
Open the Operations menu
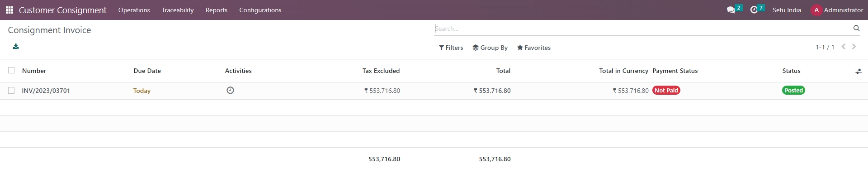pyautogui.click(x=134, y=10)
